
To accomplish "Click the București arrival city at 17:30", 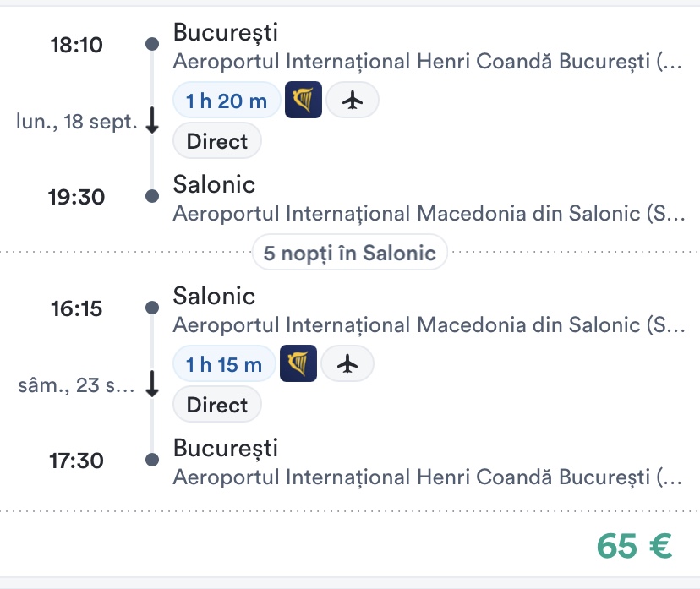I will point(225,448).
